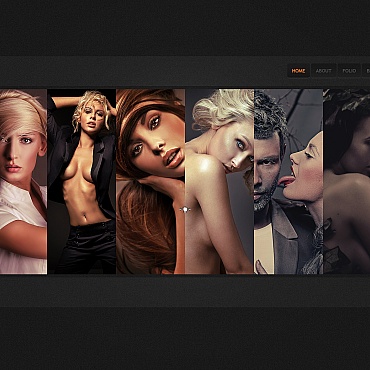Image resolution: width=370 pixels, height=370 pixels.
Task: Open the woman in white shirt photo
Action: (x=23, y=181)
